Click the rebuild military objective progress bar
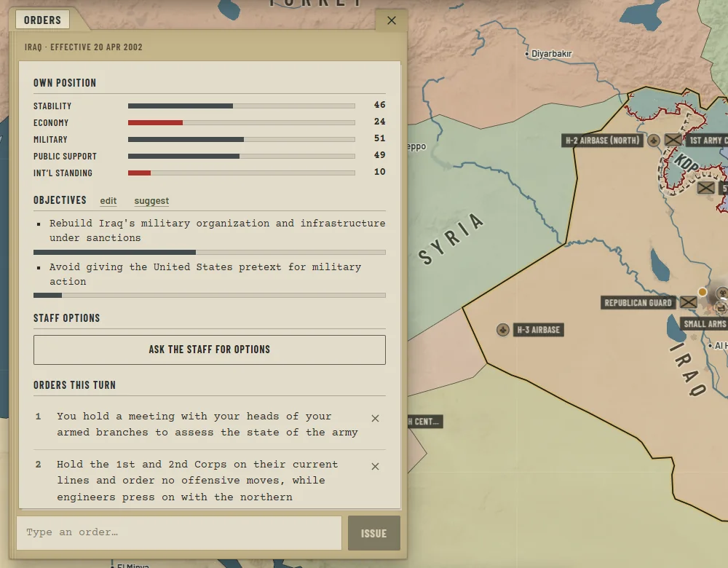The width and height of the screenshot is (728, 568). click(210, 252)
